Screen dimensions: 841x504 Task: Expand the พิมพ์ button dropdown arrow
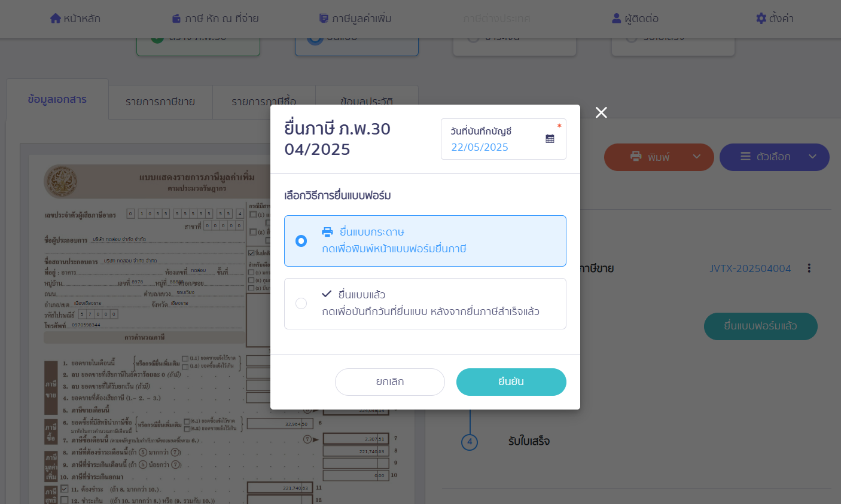coord(697,157)
